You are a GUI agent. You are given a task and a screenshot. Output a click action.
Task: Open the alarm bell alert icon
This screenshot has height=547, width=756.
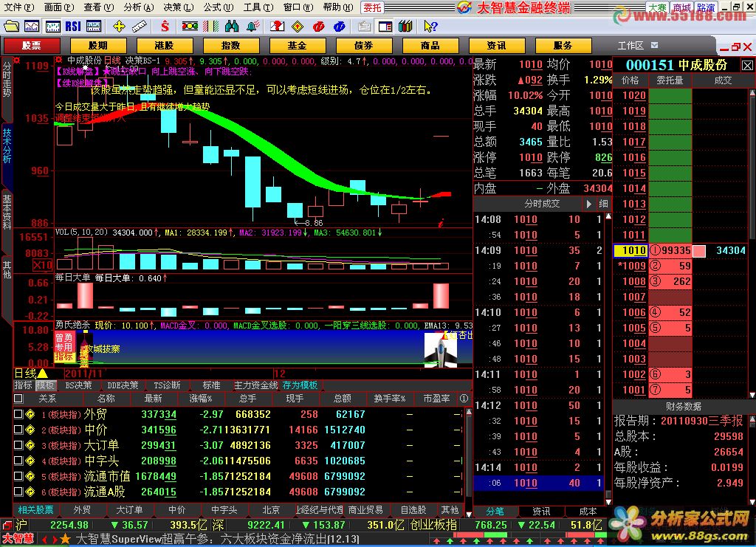(252, 26)
